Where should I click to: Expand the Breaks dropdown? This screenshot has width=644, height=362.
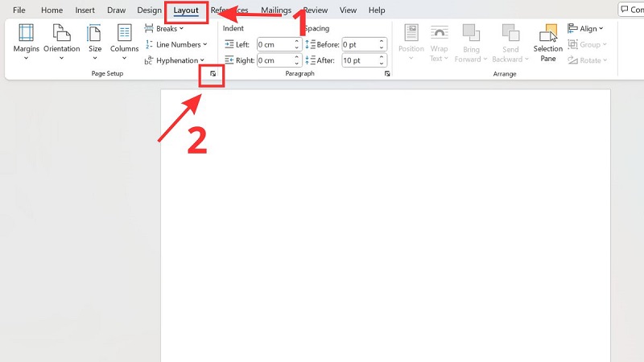[164, 29]
